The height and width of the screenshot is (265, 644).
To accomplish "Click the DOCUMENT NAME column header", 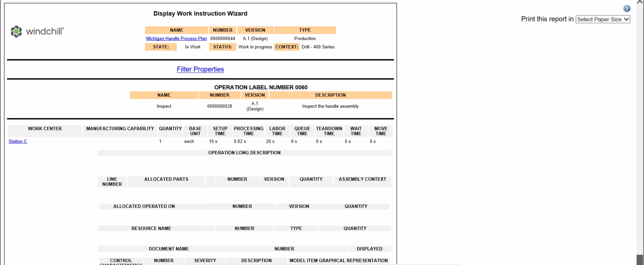I will 169,249.
